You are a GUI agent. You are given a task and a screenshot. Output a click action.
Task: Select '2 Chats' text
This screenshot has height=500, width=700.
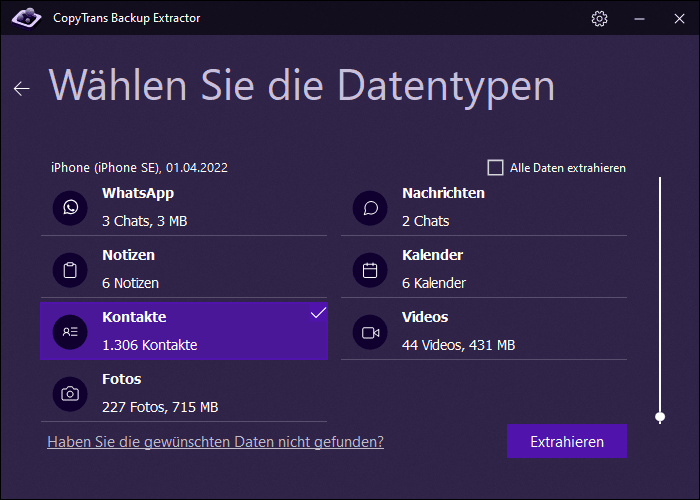(425, 221)
